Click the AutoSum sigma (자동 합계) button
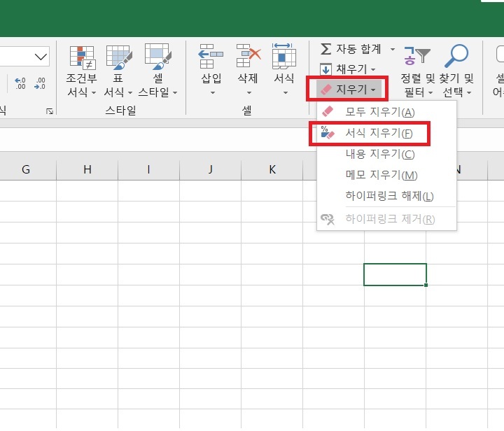Screen dimensions: 504x431 coord(351,49)
